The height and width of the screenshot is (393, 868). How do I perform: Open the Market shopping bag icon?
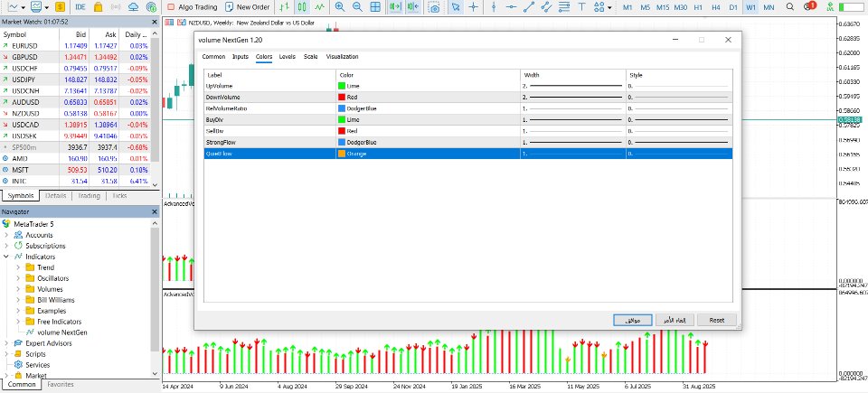tap(98, 7)
